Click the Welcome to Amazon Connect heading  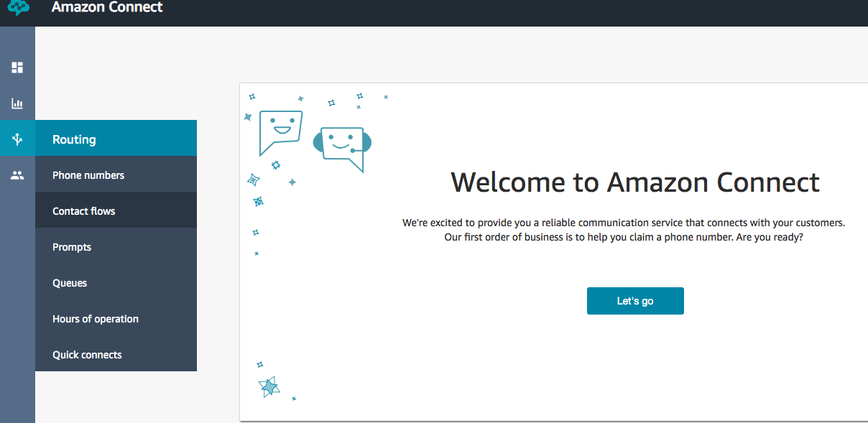[x=635, y=182]
